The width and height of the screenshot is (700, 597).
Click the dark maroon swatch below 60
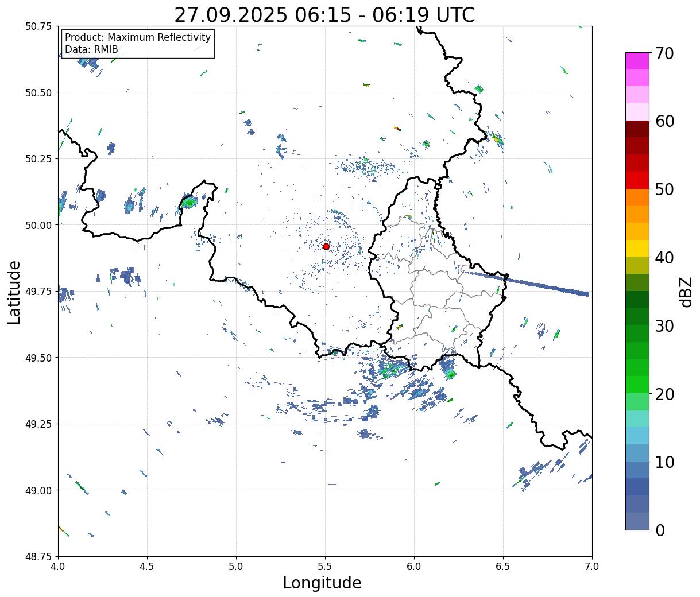[637, 129]
